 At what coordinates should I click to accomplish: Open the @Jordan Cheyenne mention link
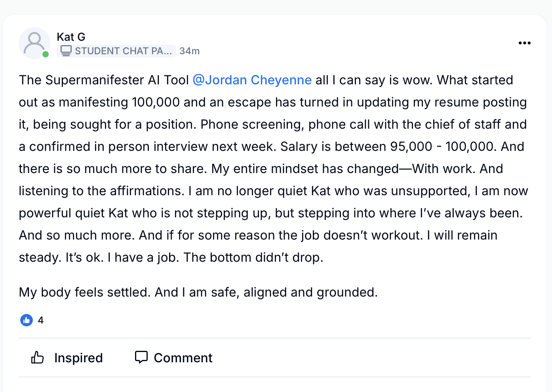252,80
